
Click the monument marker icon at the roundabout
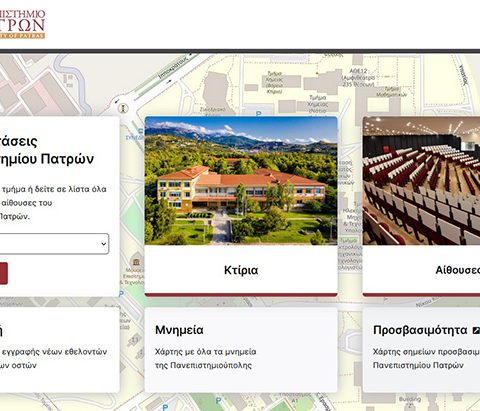click(x=123, y=108)
